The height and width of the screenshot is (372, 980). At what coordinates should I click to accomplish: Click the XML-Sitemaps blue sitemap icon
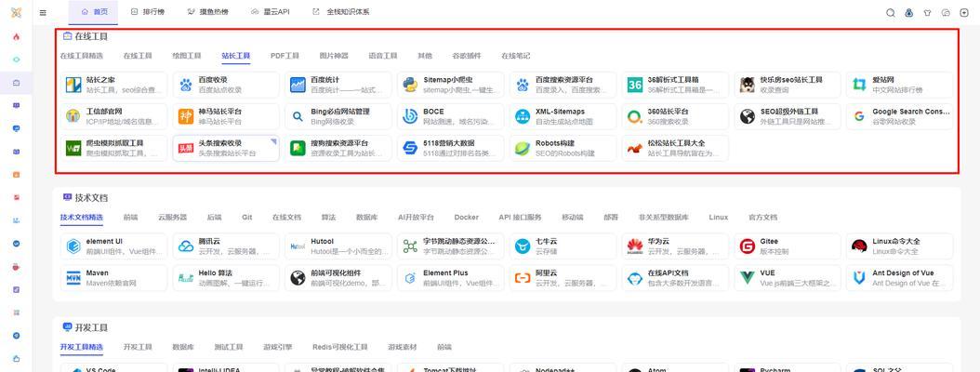(523, 116)
